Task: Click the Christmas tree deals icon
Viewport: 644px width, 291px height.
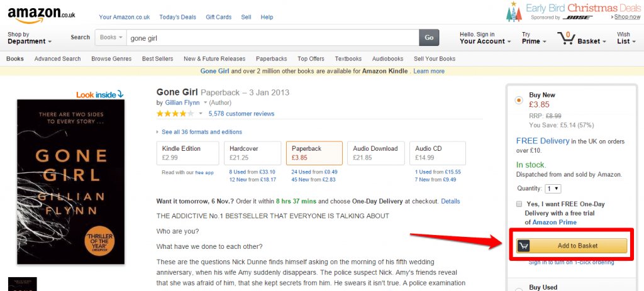Action: tap(514, 11)
